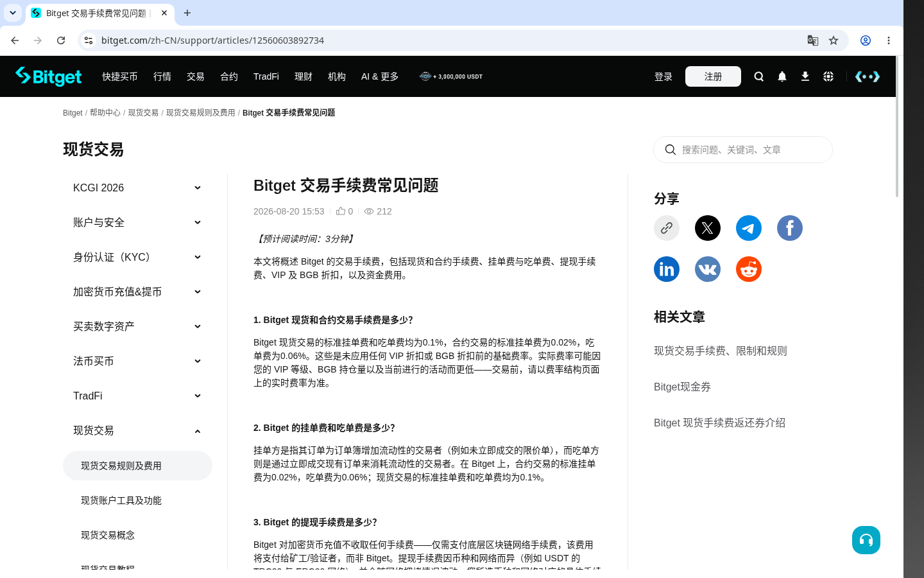Open 交易 navigation menu
This screenshot has height=578, width=924.
pos(196,76)
